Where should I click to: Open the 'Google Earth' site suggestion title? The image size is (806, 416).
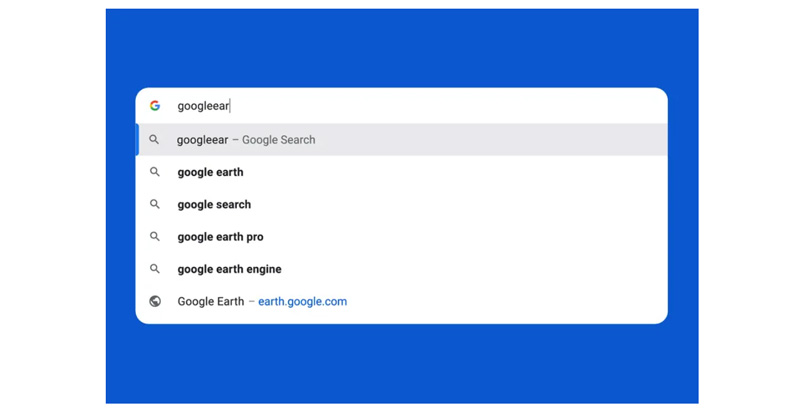click(x=210, y=301)
